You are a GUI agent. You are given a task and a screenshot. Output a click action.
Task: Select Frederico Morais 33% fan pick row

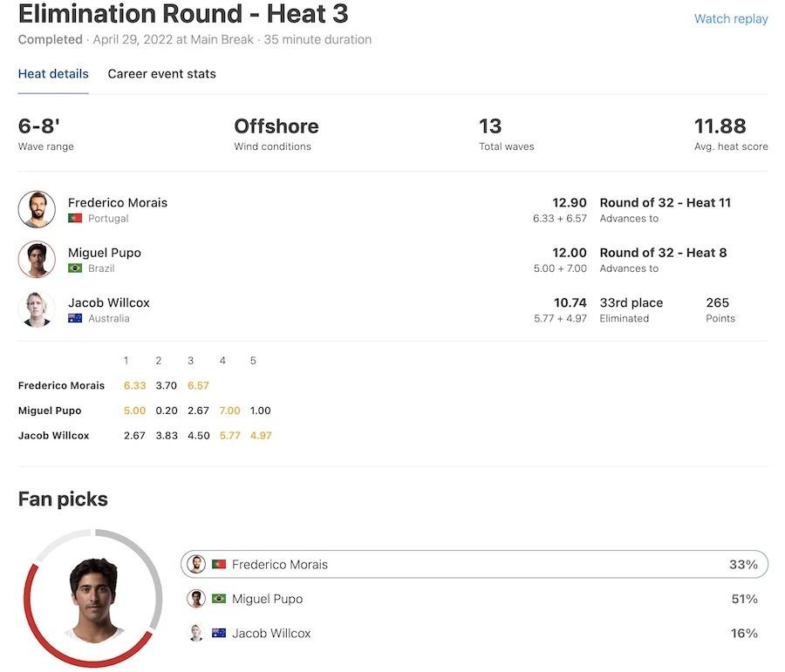[474, 565]
